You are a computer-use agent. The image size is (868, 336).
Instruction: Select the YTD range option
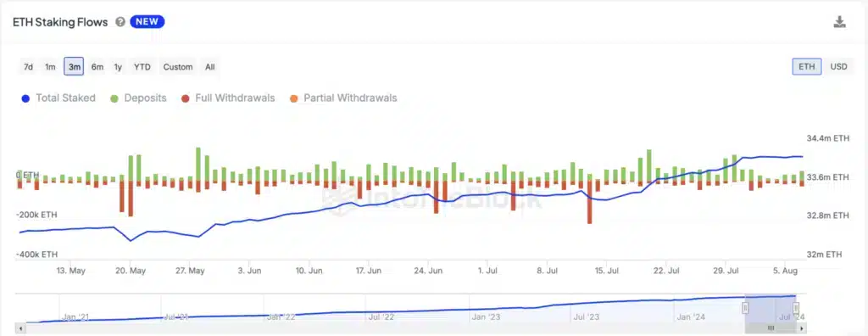pyautogui.click(x=142, y=67)
